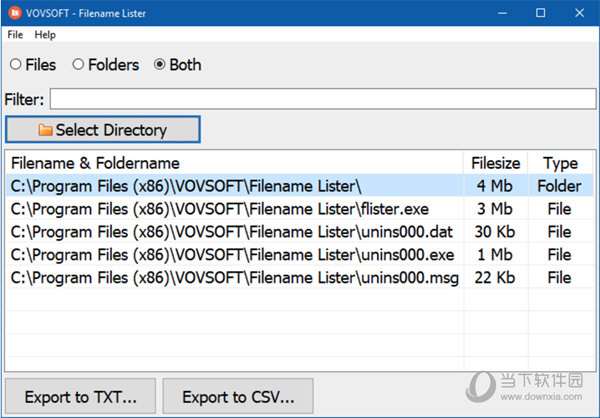Sort by Filesize column header
Viewport: 600px width, 418px height.
(496, 163)
